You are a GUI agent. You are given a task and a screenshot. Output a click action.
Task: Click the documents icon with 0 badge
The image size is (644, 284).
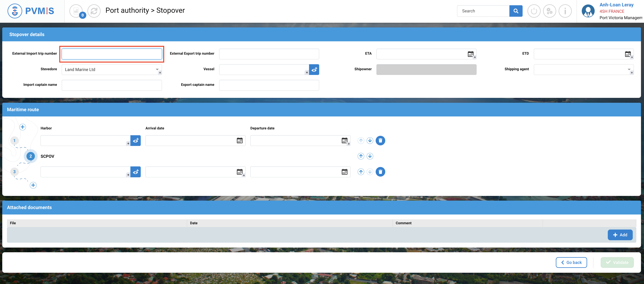click(76, 11)
